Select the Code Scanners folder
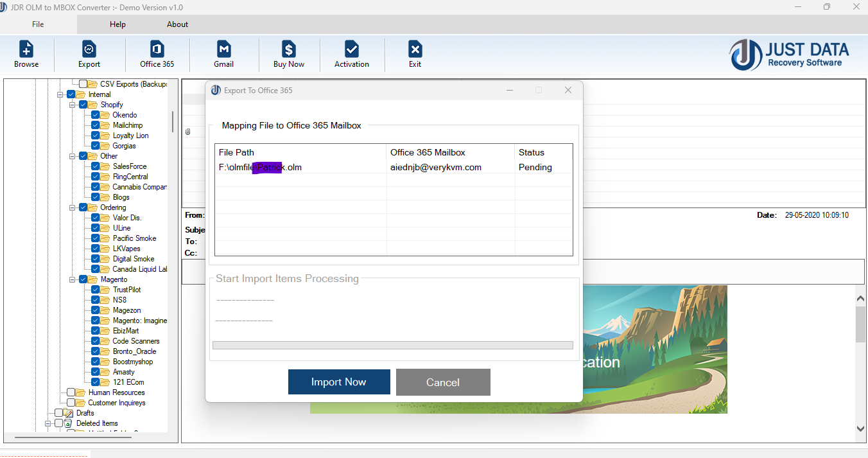Viewport: 868px width, 458px height. pos(136,341)
